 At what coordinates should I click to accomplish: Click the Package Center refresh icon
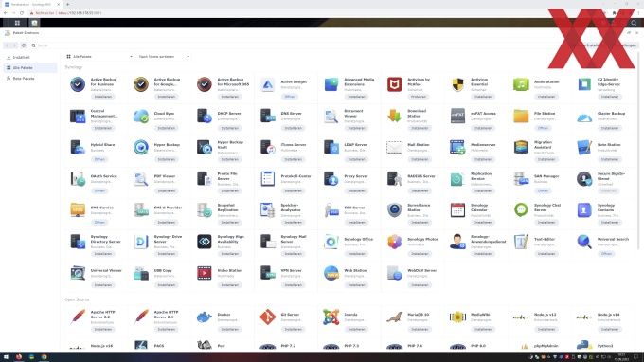click(x=24, y=45)
